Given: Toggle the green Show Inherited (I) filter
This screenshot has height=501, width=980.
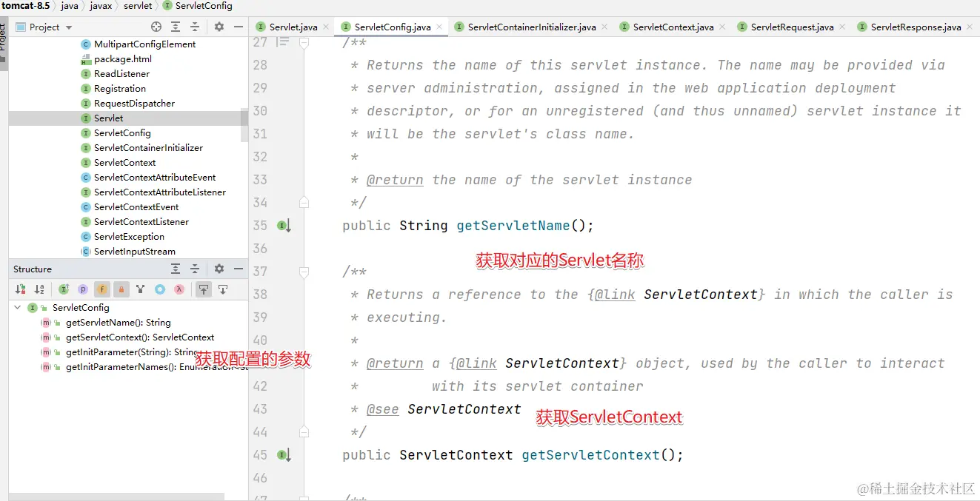Looking at the screenshot, I should [64, 289].
